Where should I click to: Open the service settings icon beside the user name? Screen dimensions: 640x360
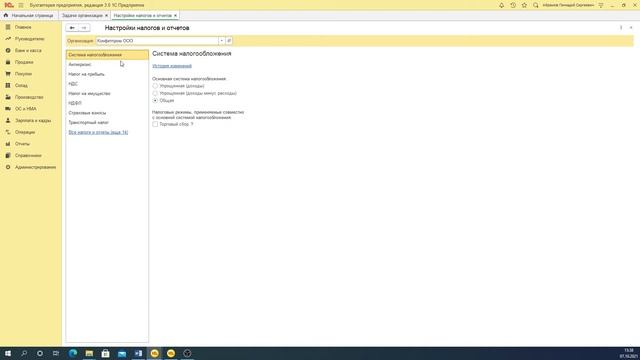pos(601,5)
